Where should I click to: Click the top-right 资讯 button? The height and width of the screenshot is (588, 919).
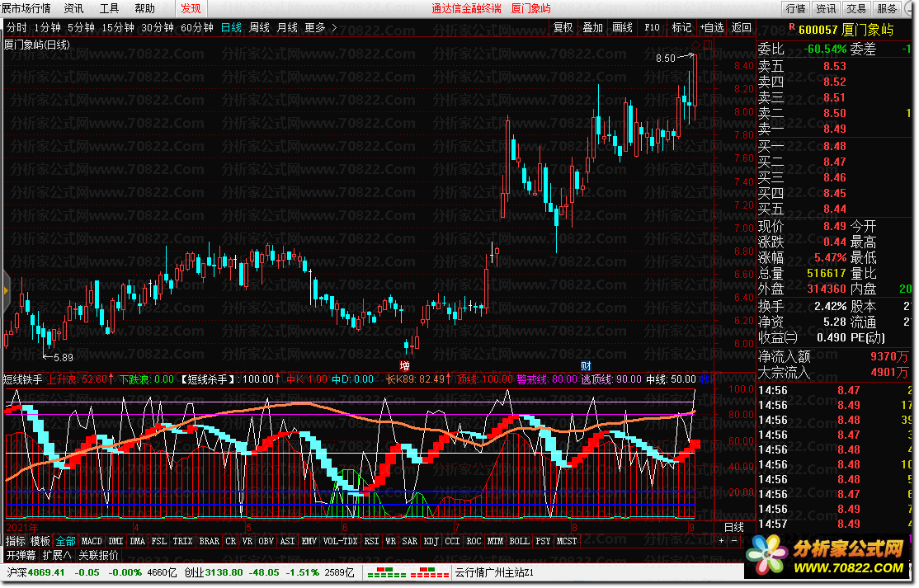(826, 8)
